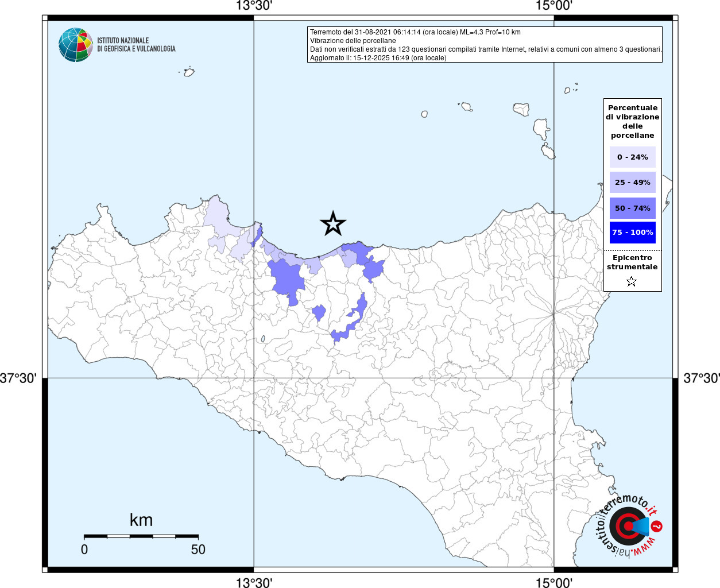Click the right 37°30' latitude label
The height and width of the screenshot is (588, 720).
701,378
